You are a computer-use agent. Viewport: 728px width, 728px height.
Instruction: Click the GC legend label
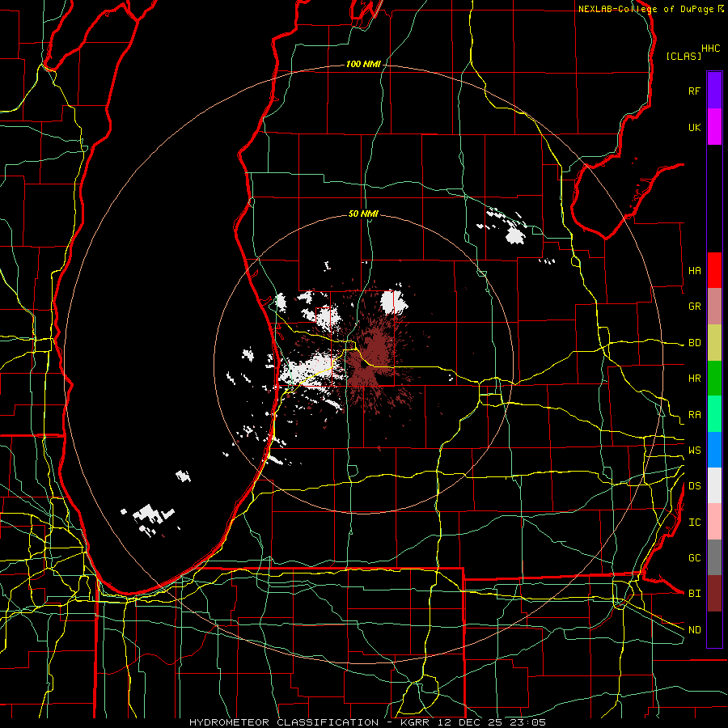coord(694,558)
